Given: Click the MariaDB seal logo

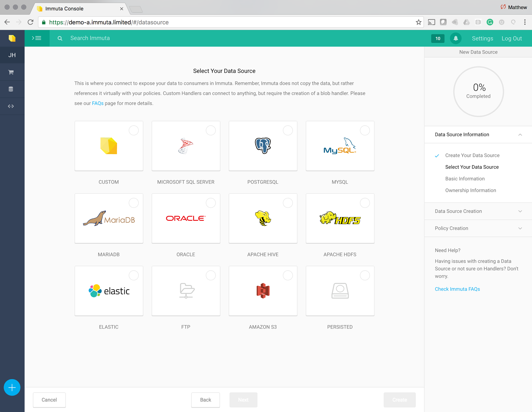Looking at the screenshot, I should (x=109, y=218).
